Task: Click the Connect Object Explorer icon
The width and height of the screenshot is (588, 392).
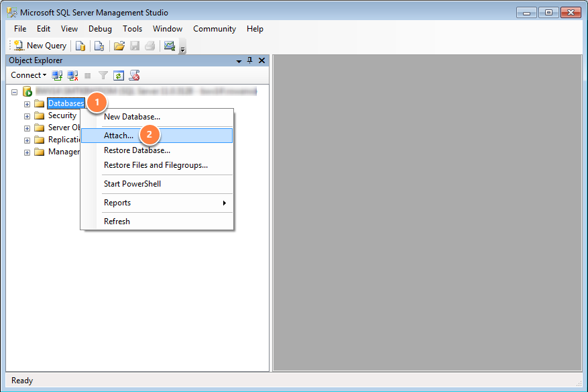Action: point(57,75)
